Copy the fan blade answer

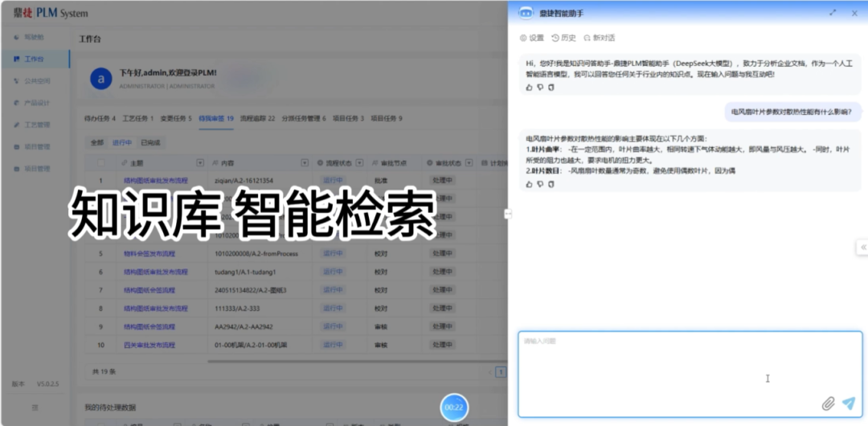[x=551, y=184]
